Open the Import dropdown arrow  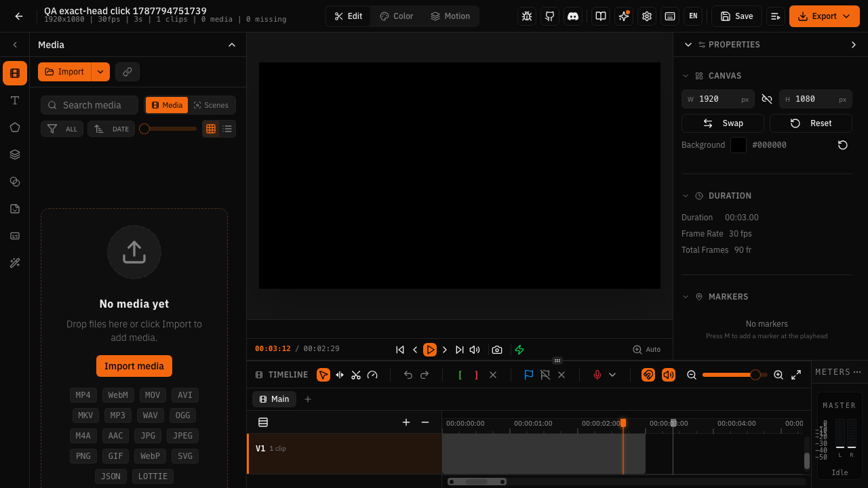pyautogui.click(x=100, y=72)
